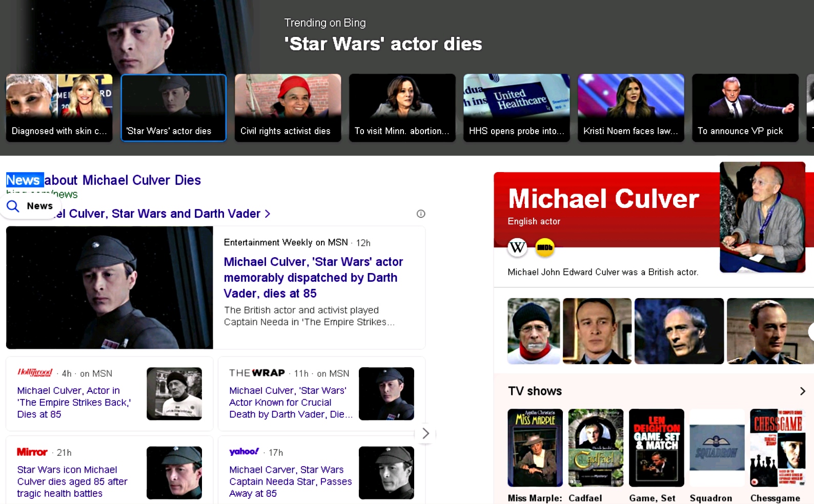Open 'Michael Culver, Star Wars and Darth Vader' chevron
This screenshot has width=814, height=504.
coord(267,214)
